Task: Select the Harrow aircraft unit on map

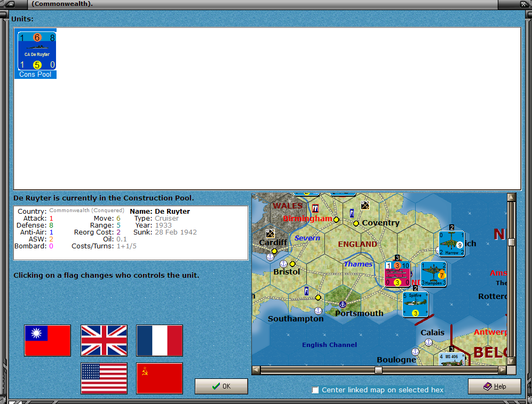Action: [451, 244]
